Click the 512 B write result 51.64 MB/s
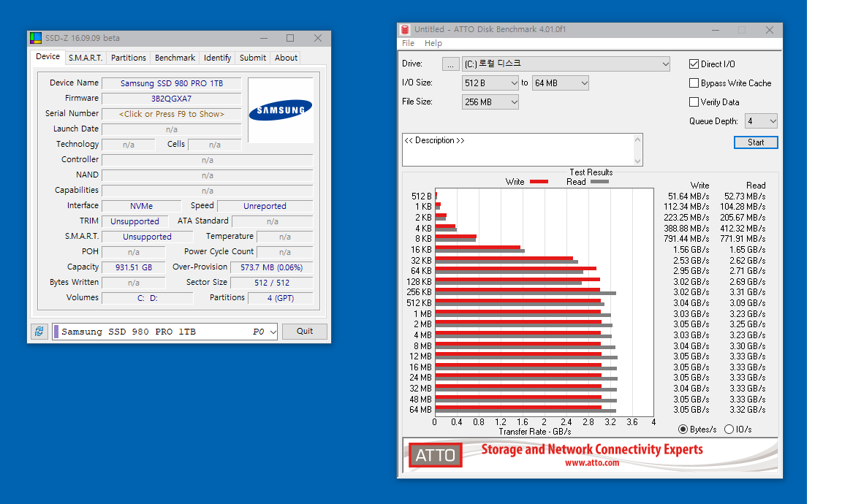 [689, 196]
